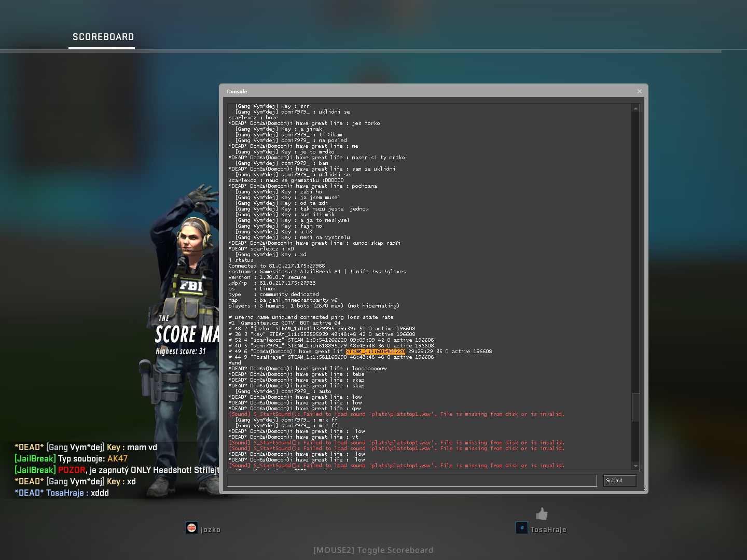Click the console scrollbar thumb
Image resolution: width=747 pixels, height=560 pixels.
[635, 408]
